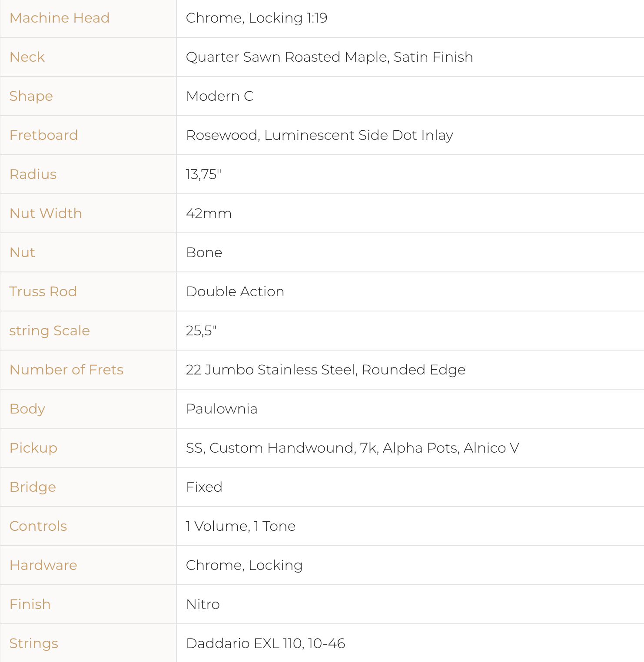Select the Controls label
Viewport: 644px width, 662px height.
coord(38,526)
